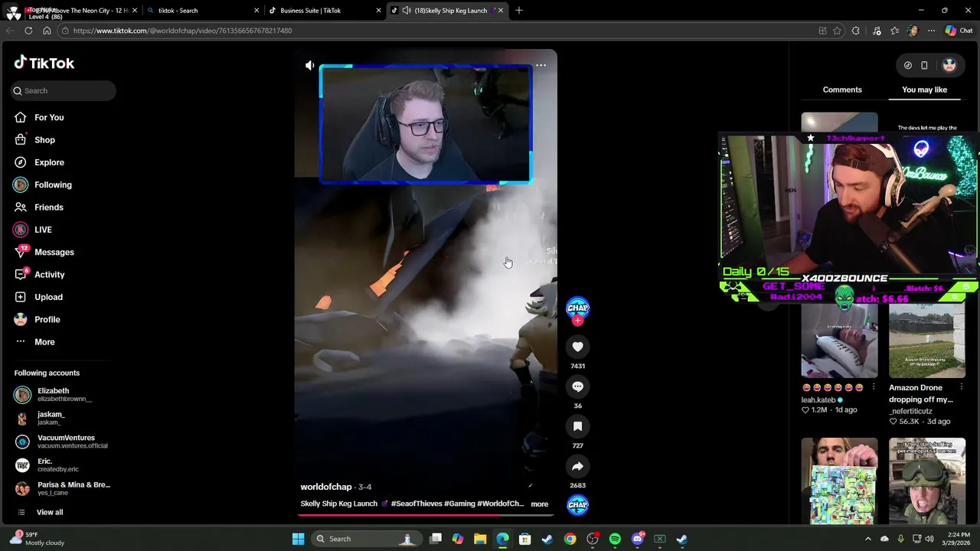
Task: Go to the browser home page
Action: 47,31
